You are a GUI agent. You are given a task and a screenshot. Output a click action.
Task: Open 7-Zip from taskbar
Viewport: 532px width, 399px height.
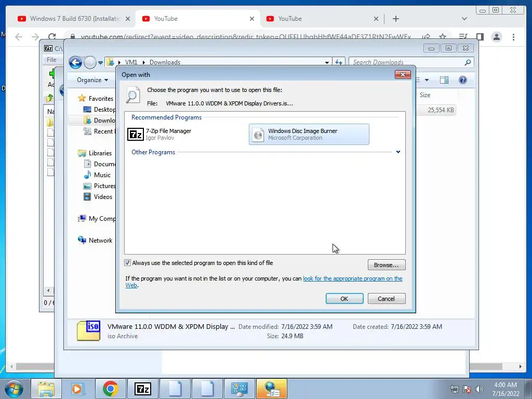pos(142,389)
